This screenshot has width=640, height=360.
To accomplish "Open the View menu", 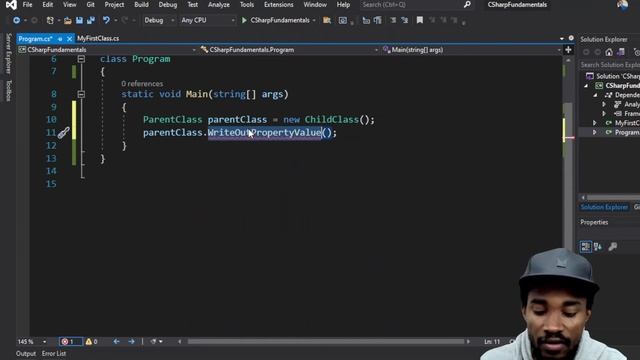I will (x=69, y=4).
